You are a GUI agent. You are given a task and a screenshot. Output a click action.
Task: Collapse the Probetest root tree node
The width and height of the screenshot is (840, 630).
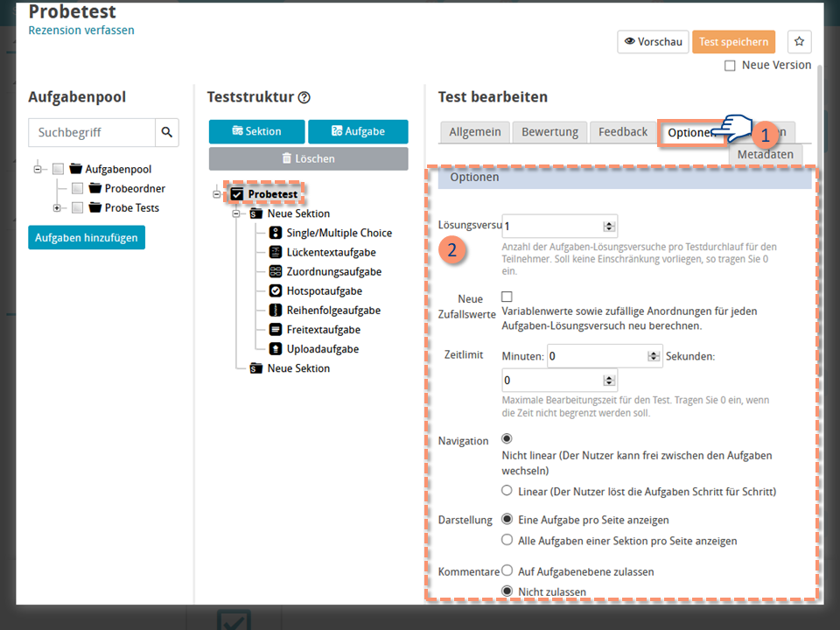coord(217,194)
